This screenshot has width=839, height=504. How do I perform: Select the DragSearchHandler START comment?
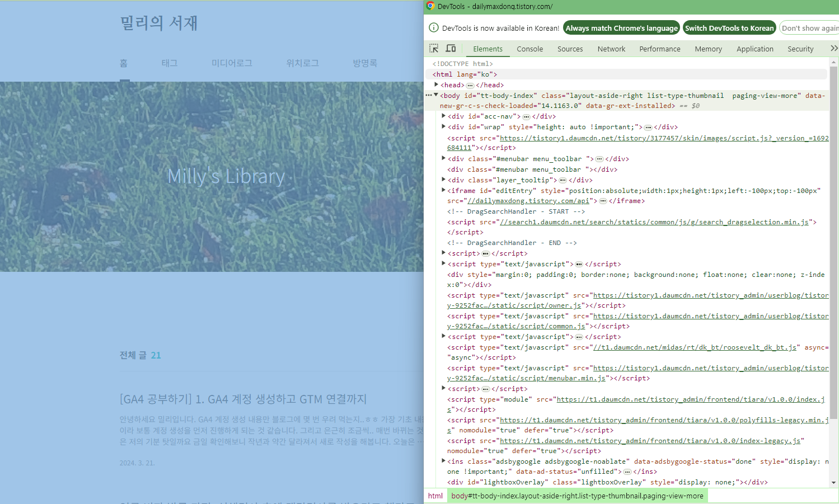click(515, 211)
